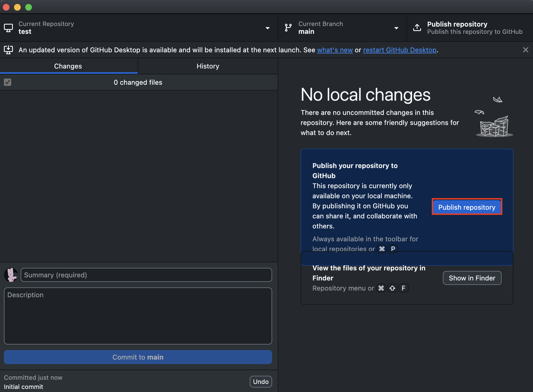Open the what's new link
Viewport: 533px width, 392px height.
pos(335,50)
